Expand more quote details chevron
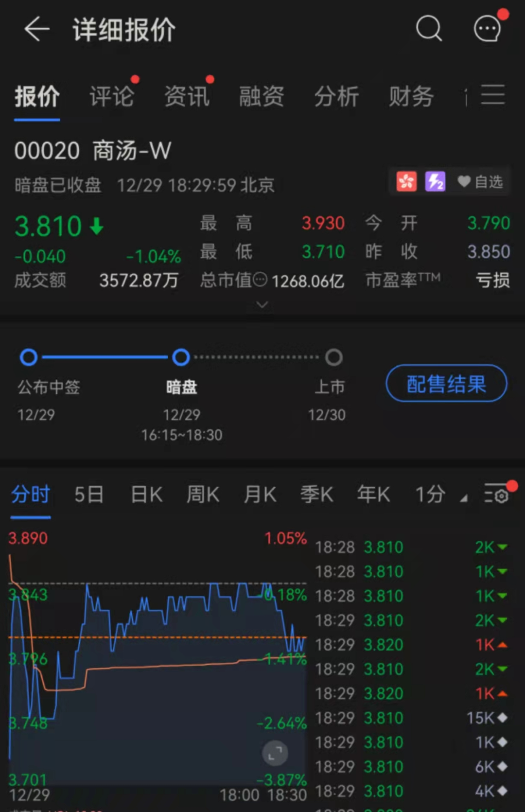 coord(262,305)
